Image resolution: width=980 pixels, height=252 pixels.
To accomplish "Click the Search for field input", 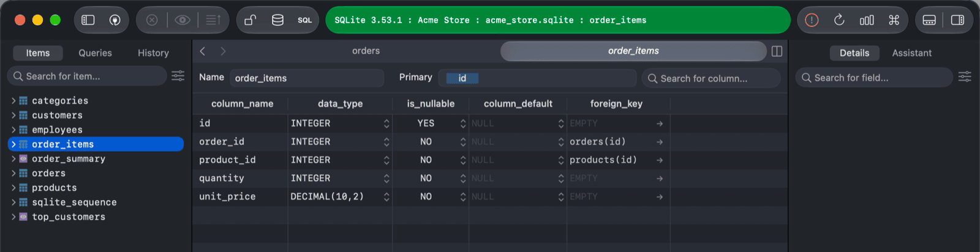I will click(x=874, y=78).
